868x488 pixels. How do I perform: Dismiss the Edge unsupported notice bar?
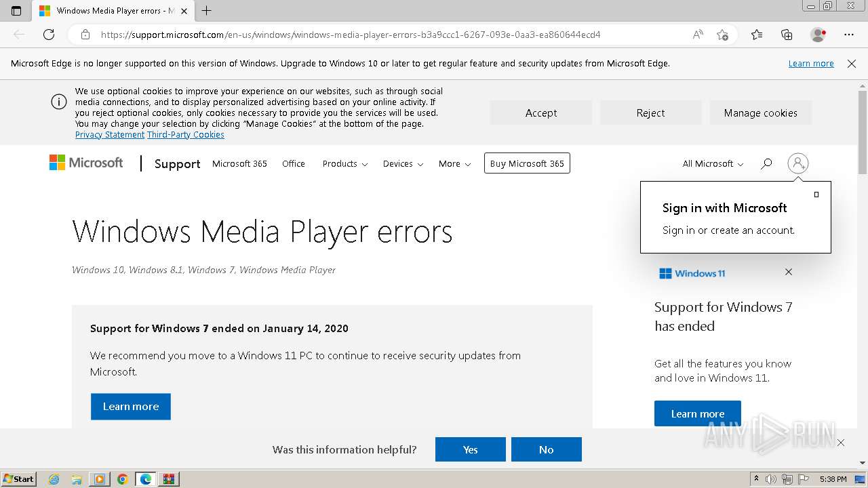point(852,63)
